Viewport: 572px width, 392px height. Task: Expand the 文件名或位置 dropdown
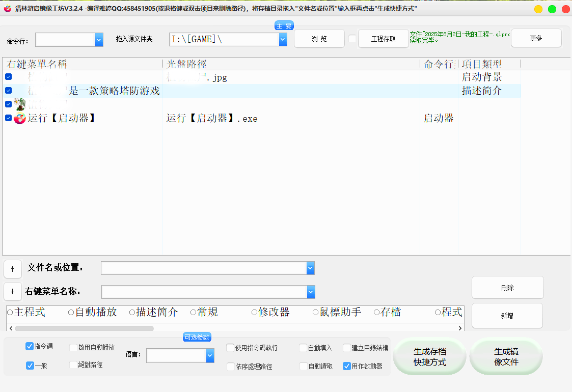tap(310, 268)
